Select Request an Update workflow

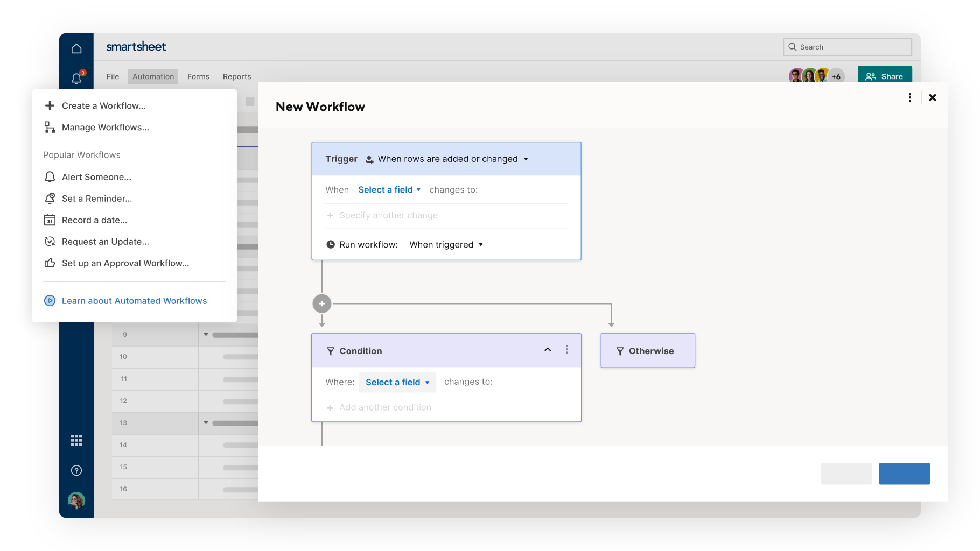coord(106,241)
